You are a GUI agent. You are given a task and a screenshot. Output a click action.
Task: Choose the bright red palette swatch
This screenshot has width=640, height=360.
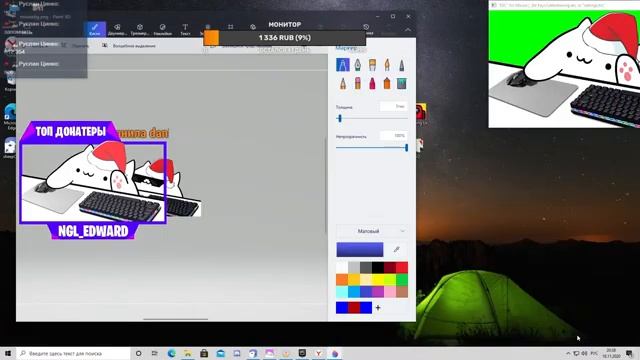tap(402, 268)
